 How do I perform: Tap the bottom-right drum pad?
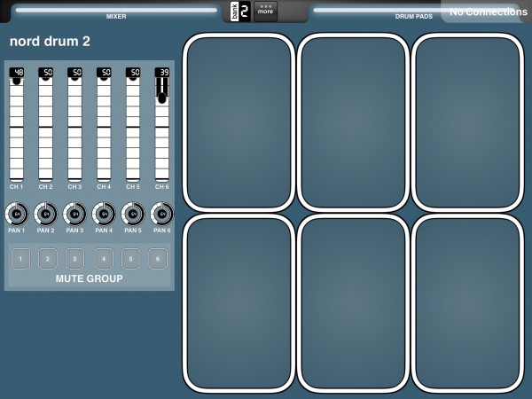[x=468, y=303]
